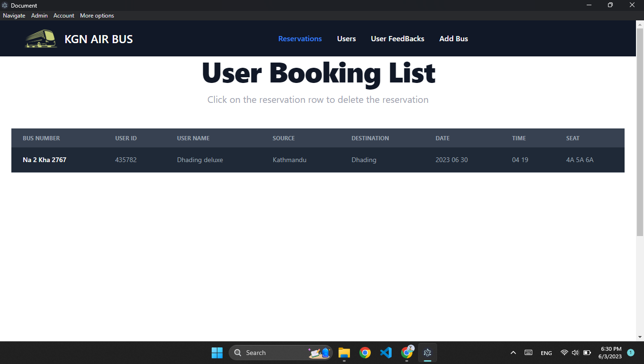The image size is (644, 364).
Task: Switch to User FeedBacks section
Action: 397,38
